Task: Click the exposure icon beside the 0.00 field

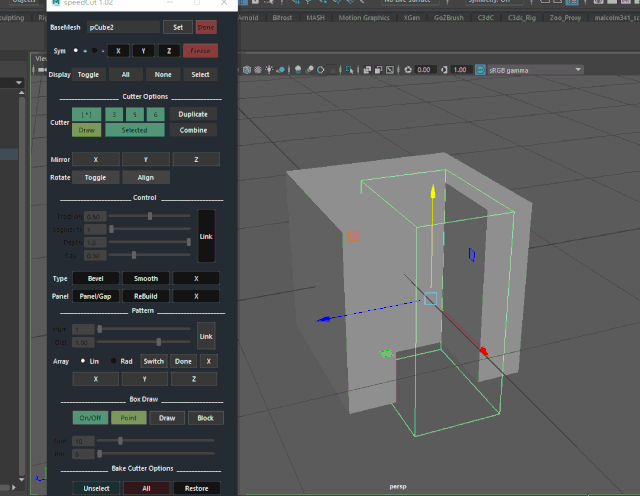Action: [406, 70]
